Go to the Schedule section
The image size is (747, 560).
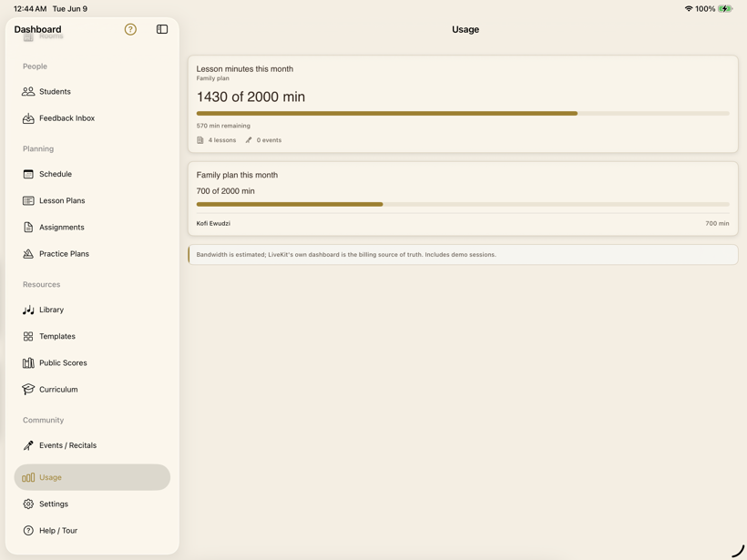point(92,174)
